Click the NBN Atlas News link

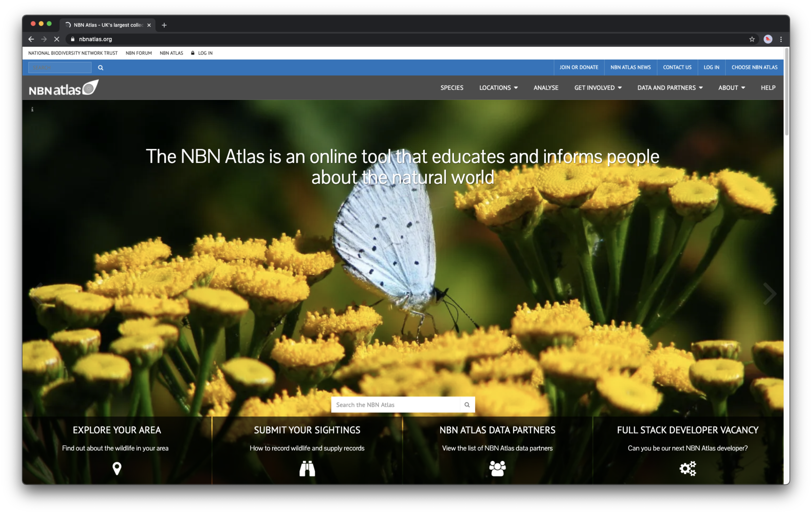pos(630,67)
